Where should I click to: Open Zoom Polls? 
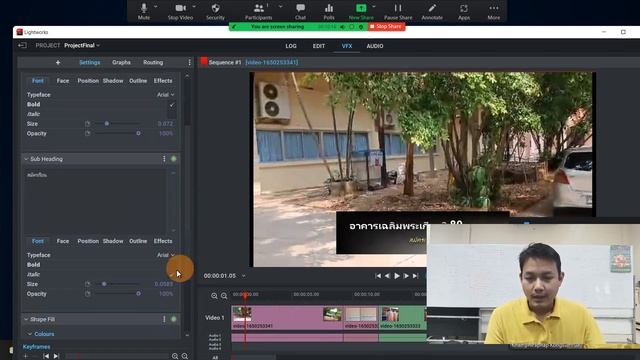[x=329, y=11]
